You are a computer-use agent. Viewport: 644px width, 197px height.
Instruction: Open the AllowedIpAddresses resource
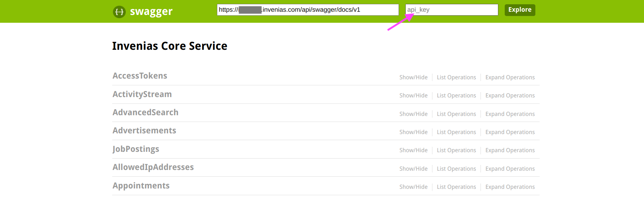(153, 167)
